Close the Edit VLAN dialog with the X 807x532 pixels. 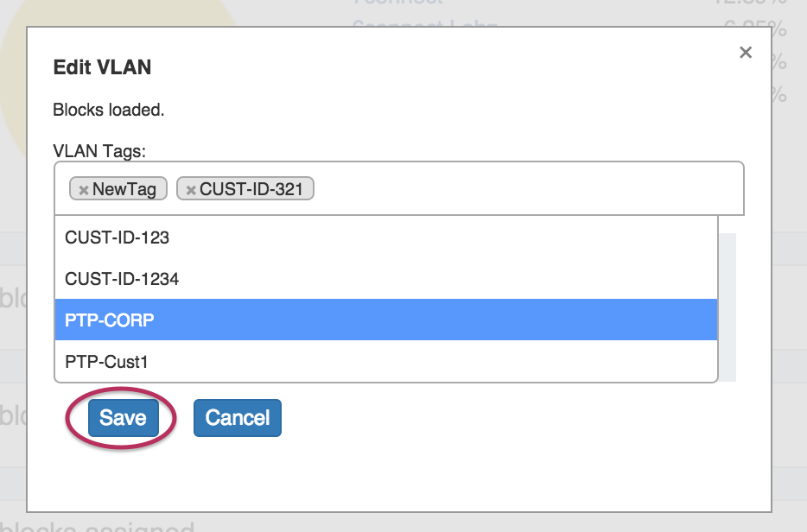746,53
